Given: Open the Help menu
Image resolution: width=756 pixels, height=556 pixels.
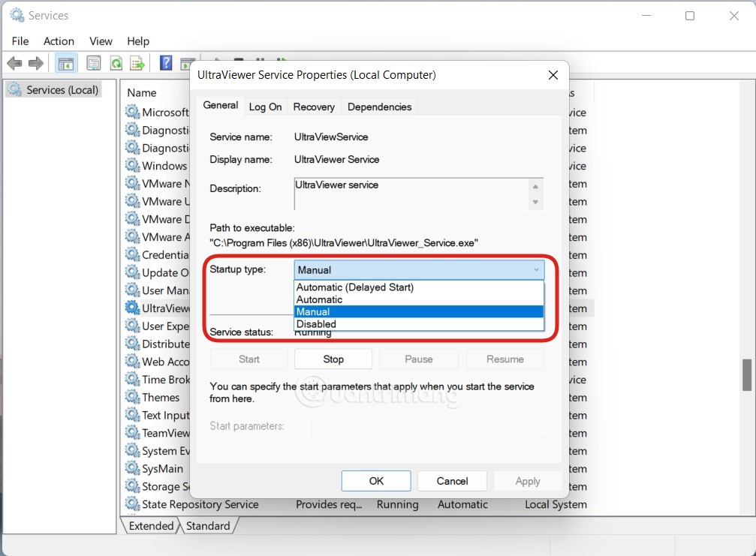Looking at the screenshot, I should (138, 41).
